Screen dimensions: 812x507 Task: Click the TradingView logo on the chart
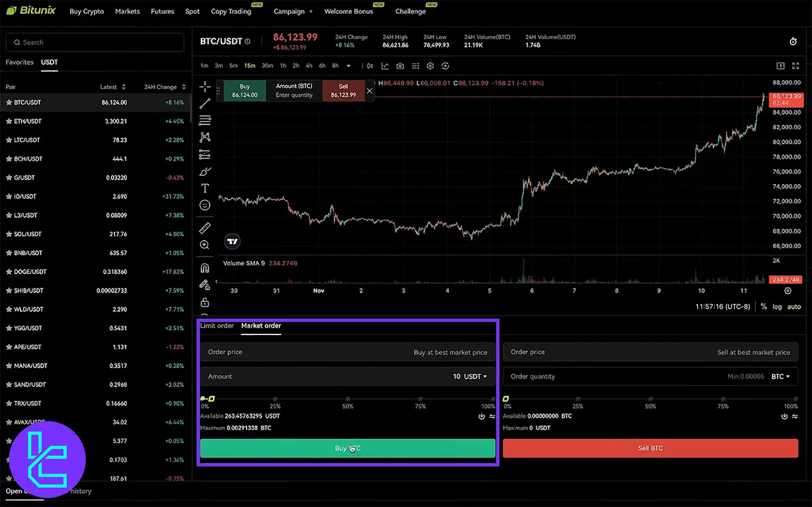click(232, 242)
